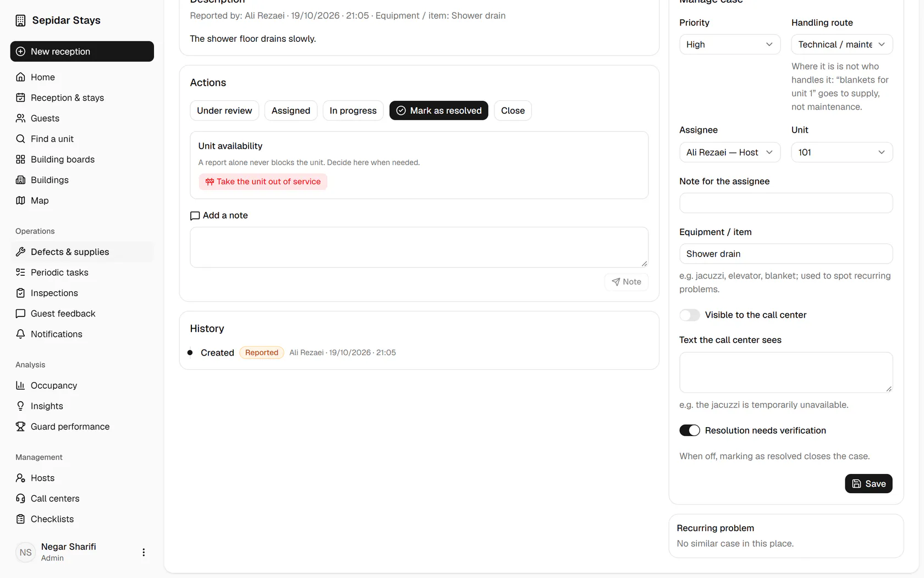The height and width of the screenshot is (578, 924).
Task: Click the Add a note text area
Action: pos(419,247)
